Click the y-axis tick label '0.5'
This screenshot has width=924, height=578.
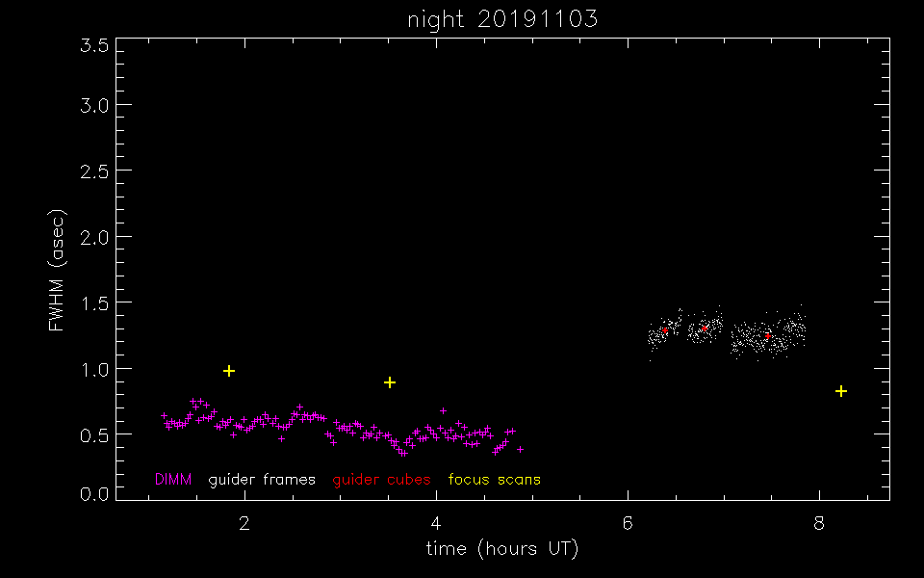pos(94,435)
